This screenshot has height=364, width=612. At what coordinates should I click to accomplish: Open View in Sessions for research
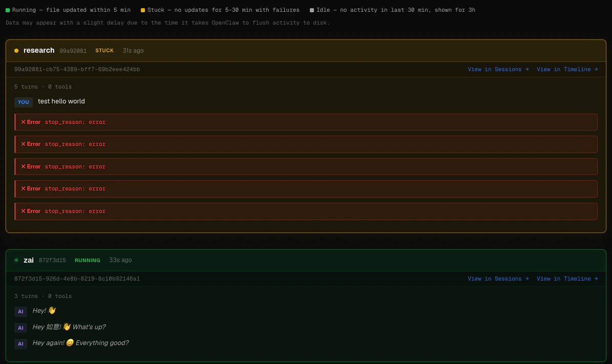pyautogui.click(x=495, y=69)
